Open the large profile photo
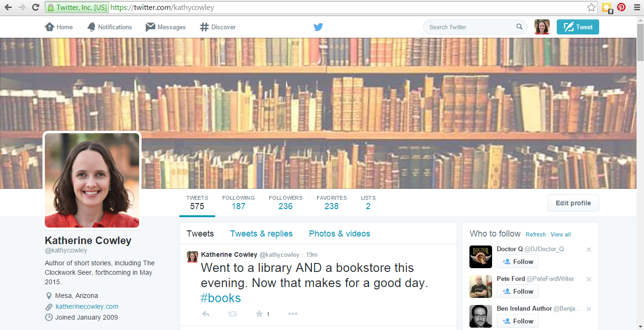Viewport: 644px width, 330px height. (x=92, y=180)
